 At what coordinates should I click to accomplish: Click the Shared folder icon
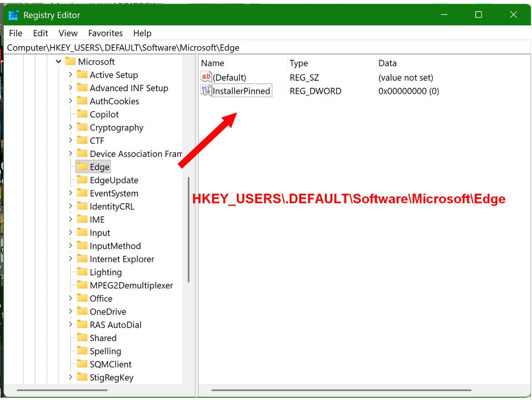[82, 337]
